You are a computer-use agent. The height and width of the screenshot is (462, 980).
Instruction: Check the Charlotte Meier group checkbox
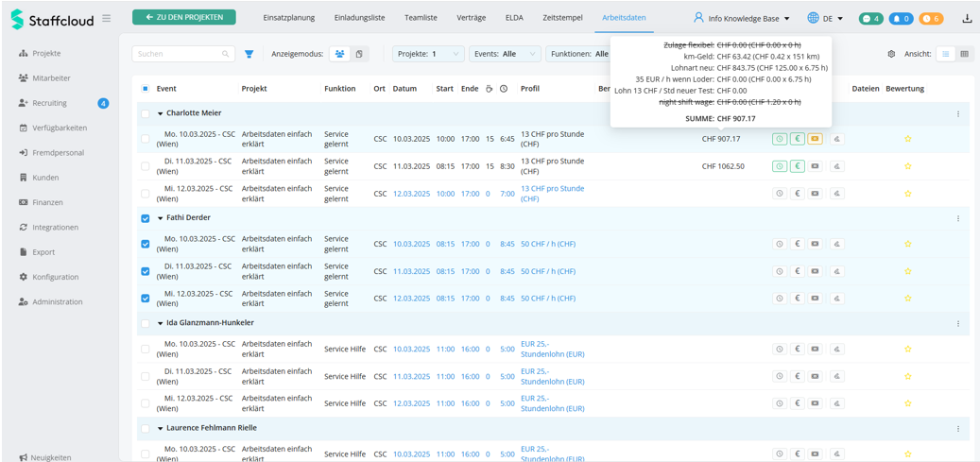(145, 113)
